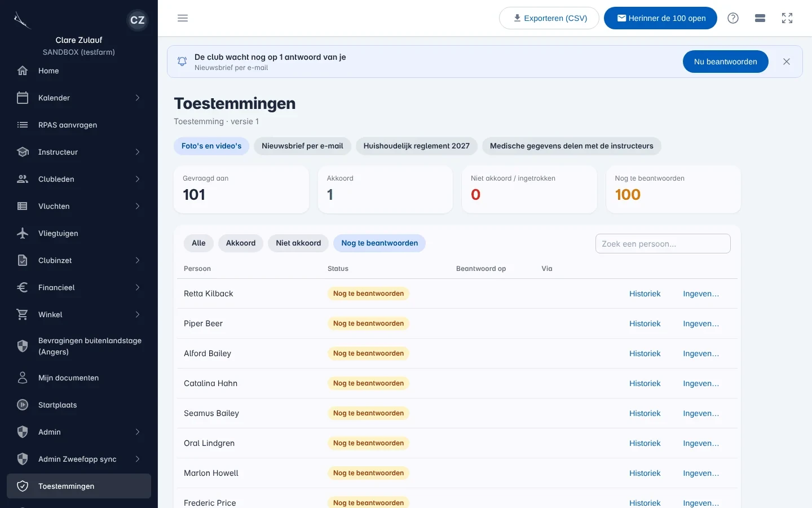
Task: Filter list by Alle
Action: [x=198, y=243]
